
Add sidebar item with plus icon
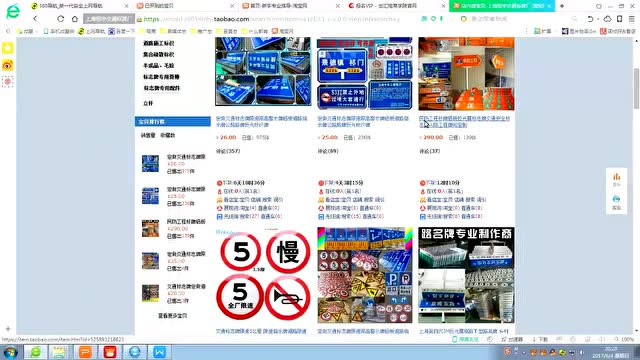pos(8,329)
